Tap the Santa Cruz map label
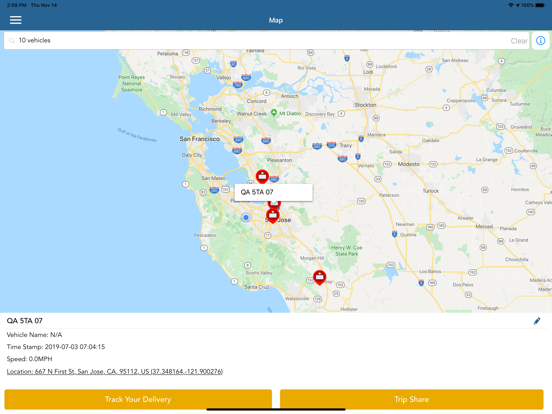The height and width of the screenshot is (414, 552). point(257,287)
